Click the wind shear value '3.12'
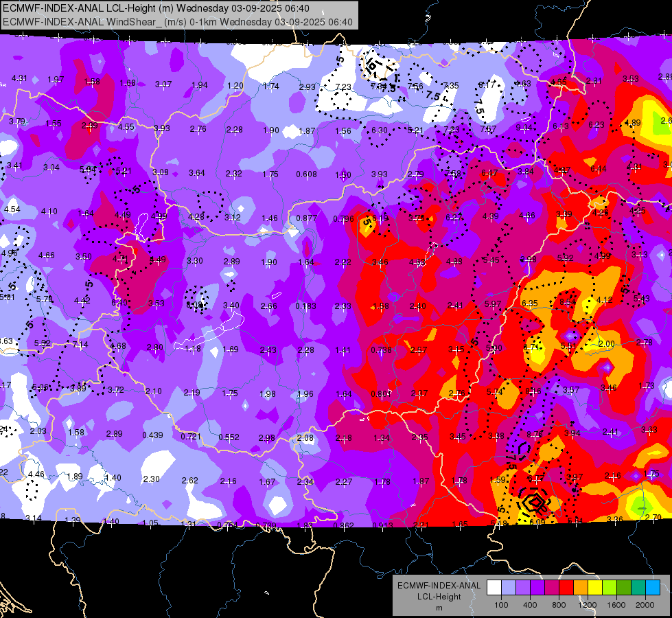This screenshot has height=618, width=672. (233, 218)
